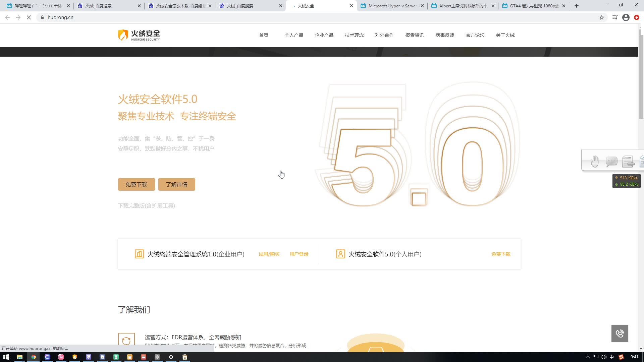Switch to the GTA4 迷失与诅咒 tab
This screenshot has width=644, height=362.
(534, 6)
